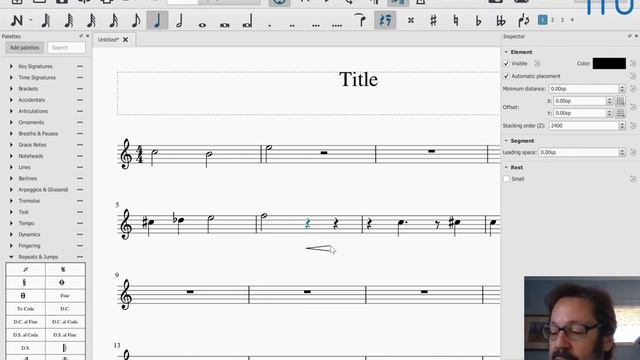The width and height of the screenshot is (640, 360).
Task: Enable the Small rest checkbox
Action: click(x=507, y=179)
